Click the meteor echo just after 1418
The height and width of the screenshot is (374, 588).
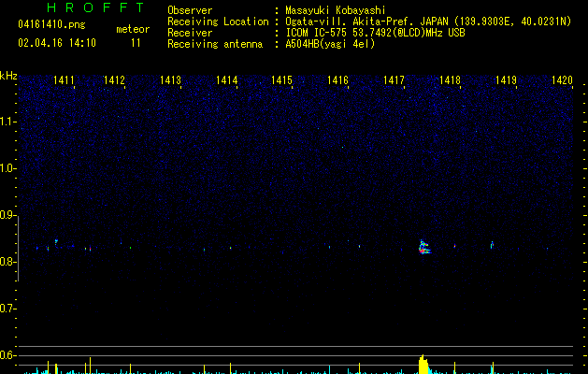click(455, 246)
